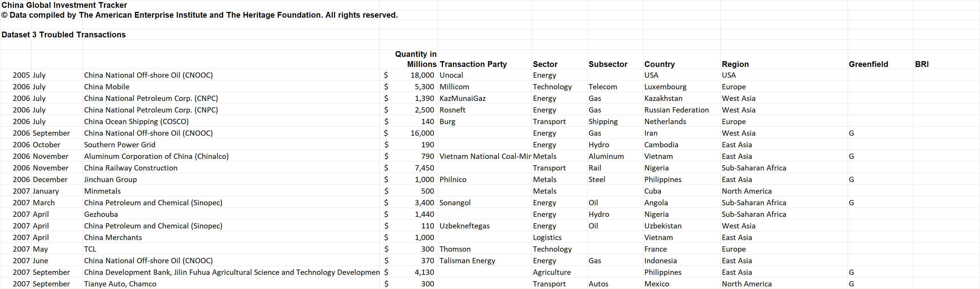Click the "Talisman Energy" cell
The image size is (980, 289).
click(x=467, y=261)
